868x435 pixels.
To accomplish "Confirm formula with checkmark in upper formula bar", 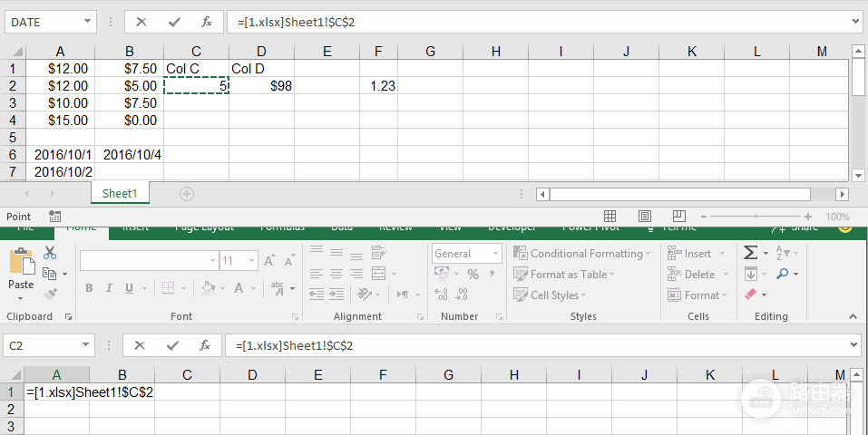I will click(174, 22).
